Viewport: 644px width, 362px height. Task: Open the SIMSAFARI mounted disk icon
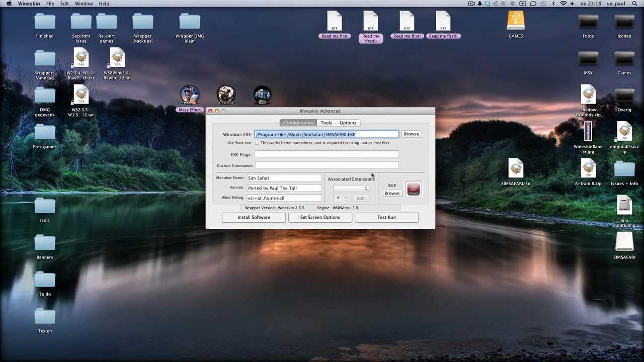(624, 242)
